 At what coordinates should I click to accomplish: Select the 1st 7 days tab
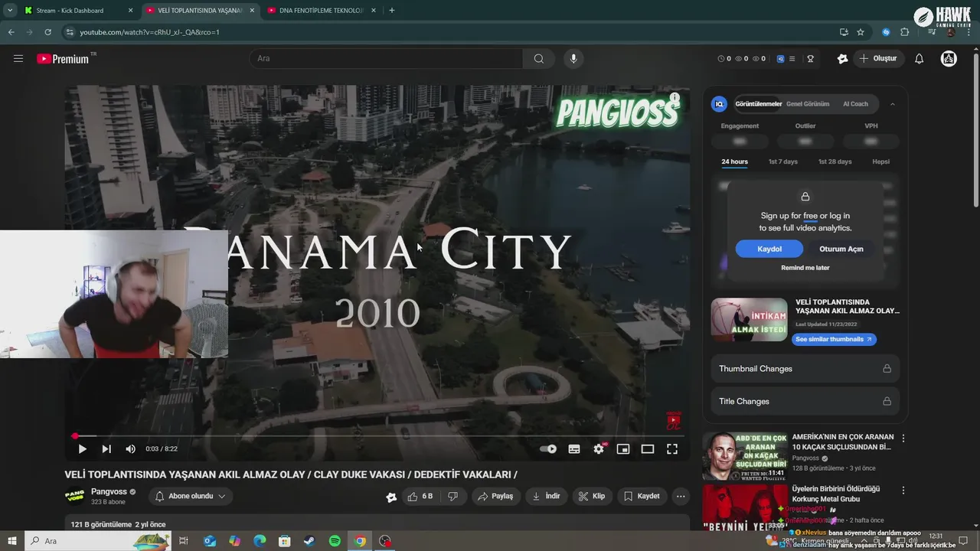783,162
